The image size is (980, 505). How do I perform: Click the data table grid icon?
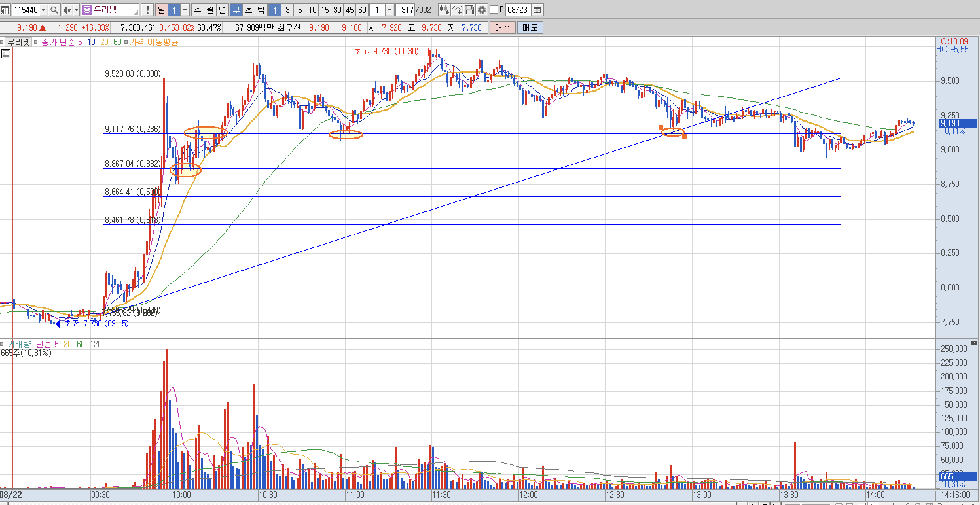click(x=6, y=54)
